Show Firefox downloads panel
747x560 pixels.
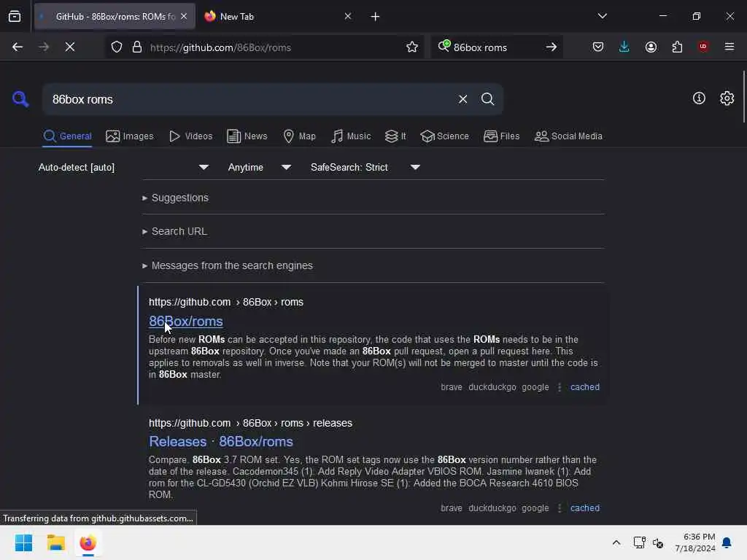click(624, 47)
